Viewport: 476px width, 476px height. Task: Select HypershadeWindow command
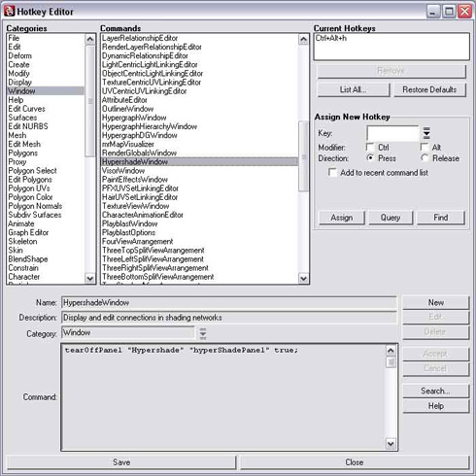click(199, 161)
